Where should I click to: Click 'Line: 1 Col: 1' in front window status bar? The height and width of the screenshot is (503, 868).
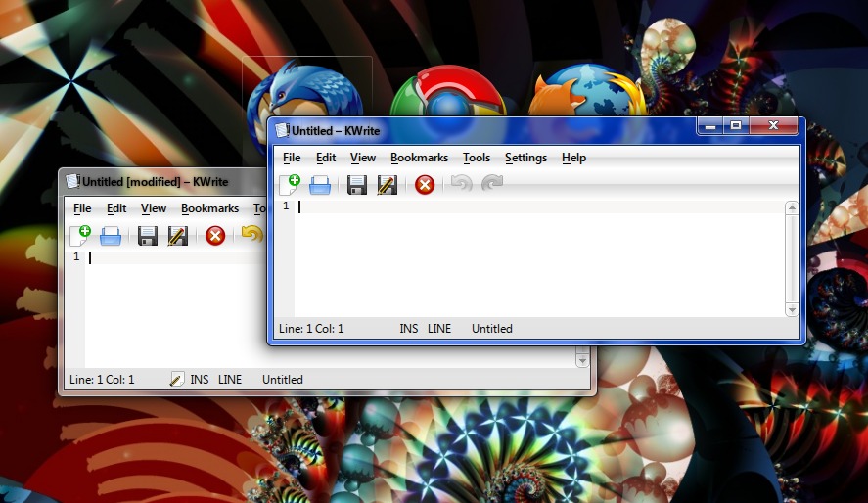311,329
